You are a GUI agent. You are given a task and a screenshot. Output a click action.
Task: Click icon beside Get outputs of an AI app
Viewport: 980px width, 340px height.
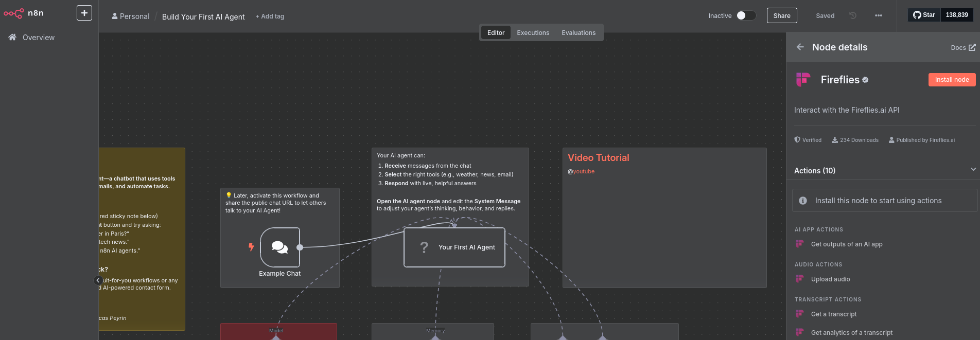click(799, 244)
